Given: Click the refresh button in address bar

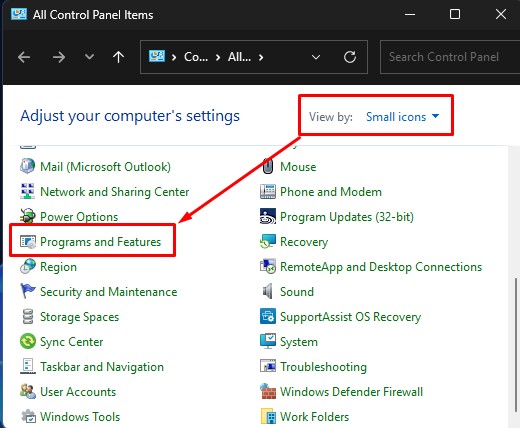Looking at the screenshot, I should coord(350,57).
